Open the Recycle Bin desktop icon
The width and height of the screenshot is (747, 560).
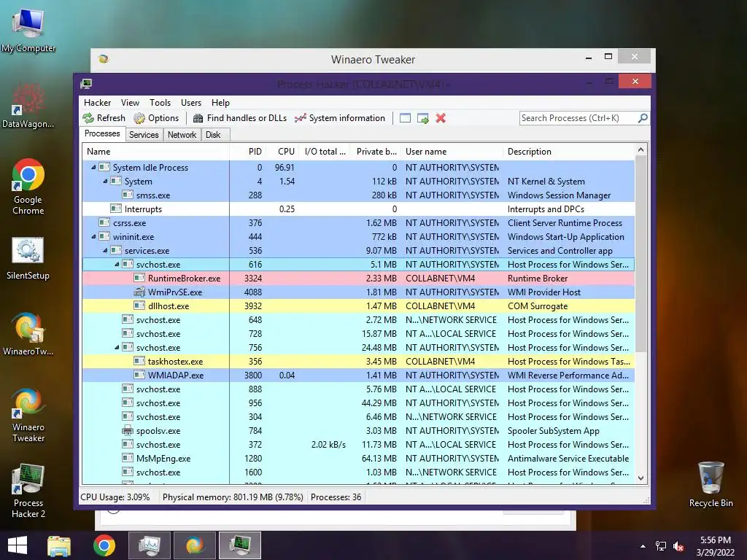tap(711, 484)
